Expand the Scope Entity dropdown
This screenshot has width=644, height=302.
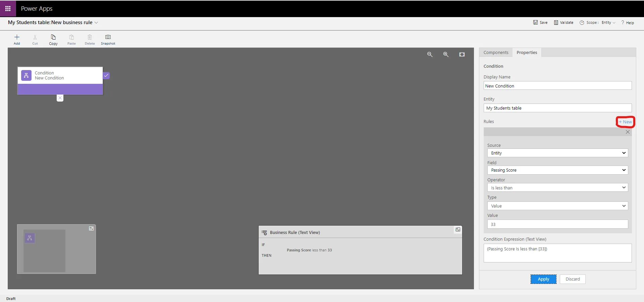coord(608,22)
